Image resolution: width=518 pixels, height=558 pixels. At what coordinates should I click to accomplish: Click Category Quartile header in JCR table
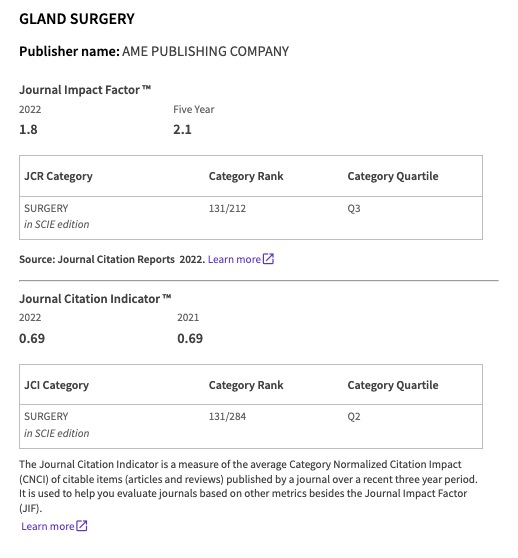pyautogui.click(x=393, y=176)
